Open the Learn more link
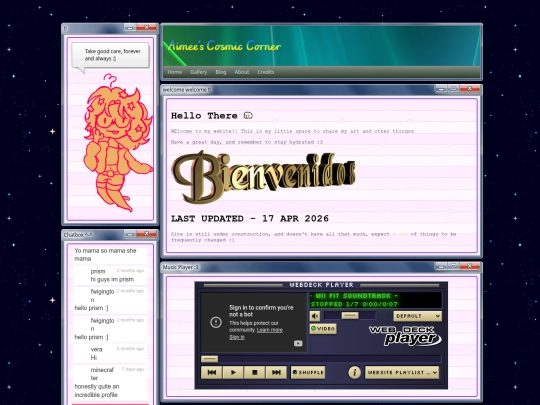This screenshot has height=405, width=540. pos(270,330)
